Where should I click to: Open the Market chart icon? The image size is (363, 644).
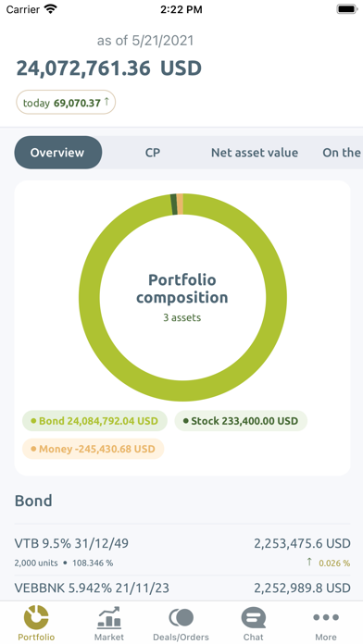click(x=109, y=618)
